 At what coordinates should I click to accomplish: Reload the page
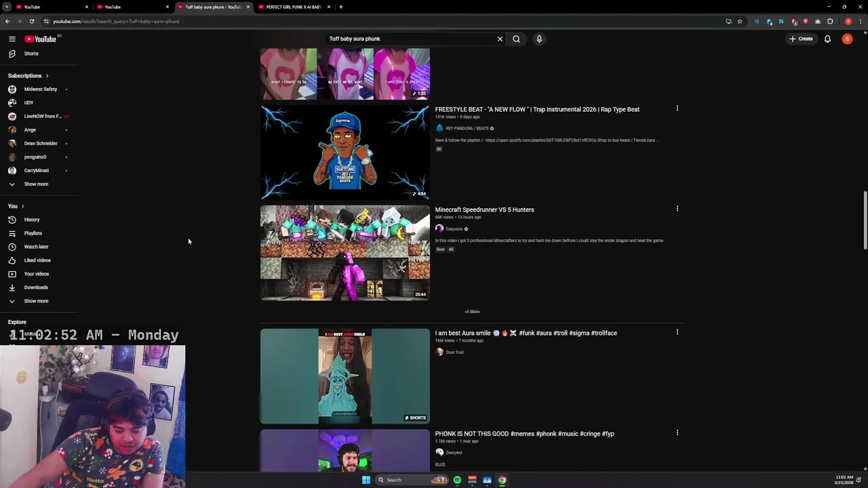(x=31, y=21)
